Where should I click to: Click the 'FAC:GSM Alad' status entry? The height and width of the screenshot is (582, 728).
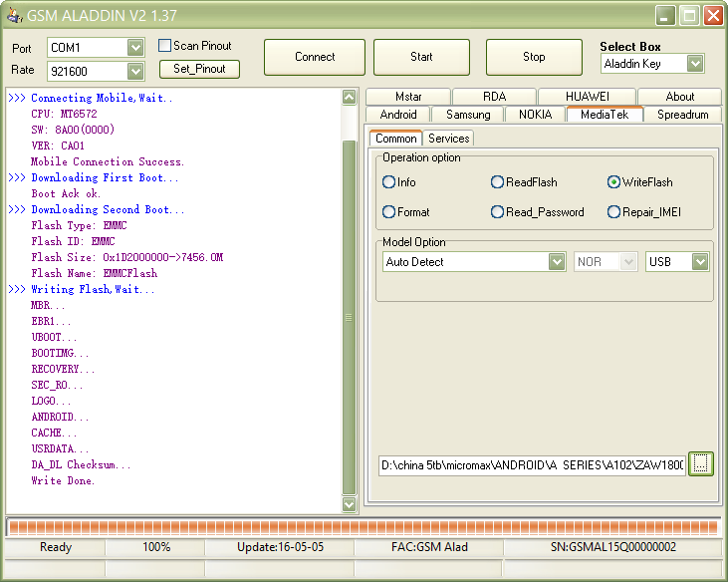[x=429, y=547]
